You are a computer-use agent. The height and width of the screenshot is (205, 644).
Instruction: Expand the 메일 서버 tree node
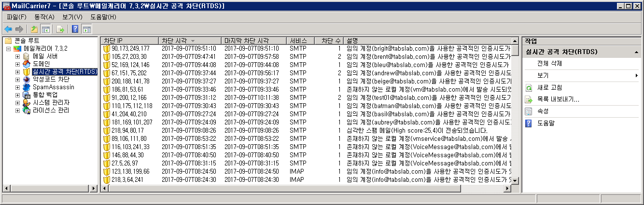click(18, 56)
